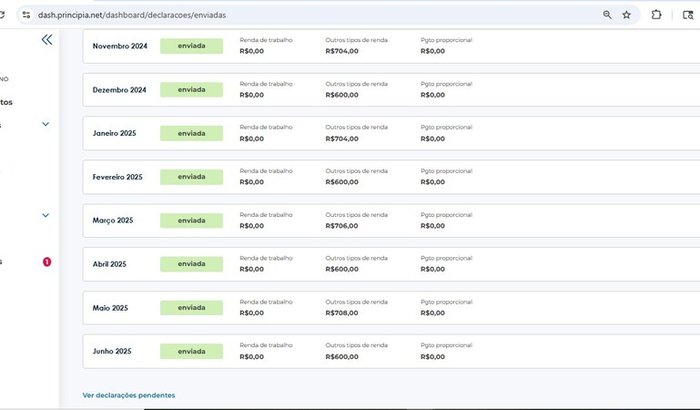
Task: Bookmark this page with the star icon
Action: click(x=627, y=15)
